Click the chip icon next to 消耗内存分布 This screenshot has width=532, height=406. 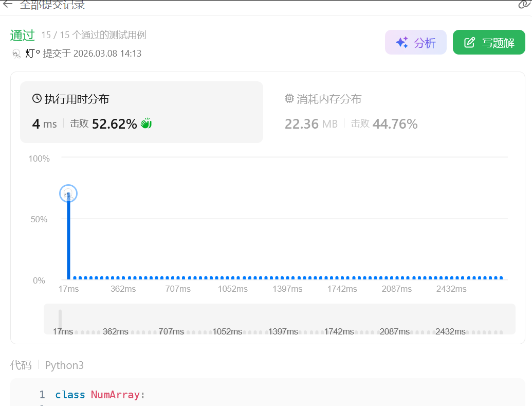click(289, 99)
